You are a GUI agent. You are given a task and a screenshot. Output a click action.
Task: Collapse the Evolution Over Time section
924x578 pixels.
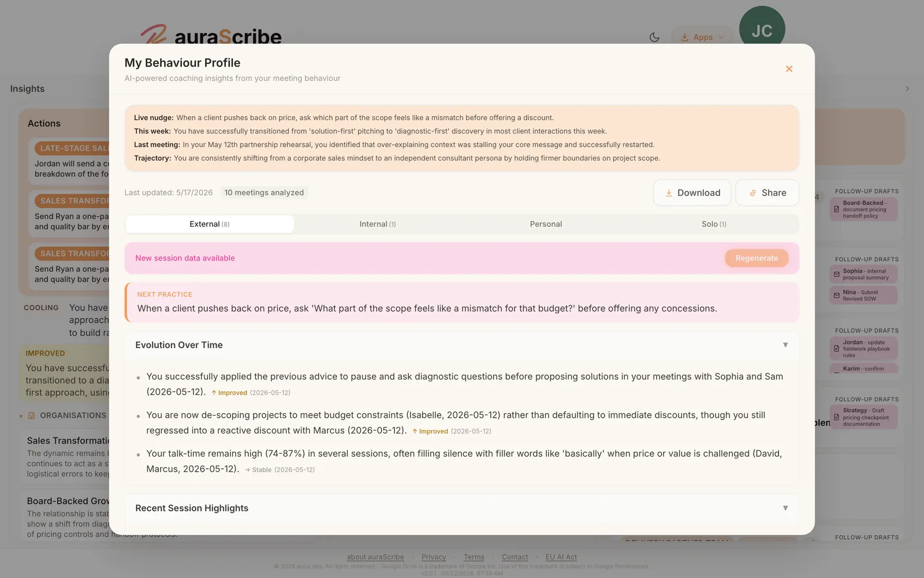pyautogui.click(x=785, y=345)
